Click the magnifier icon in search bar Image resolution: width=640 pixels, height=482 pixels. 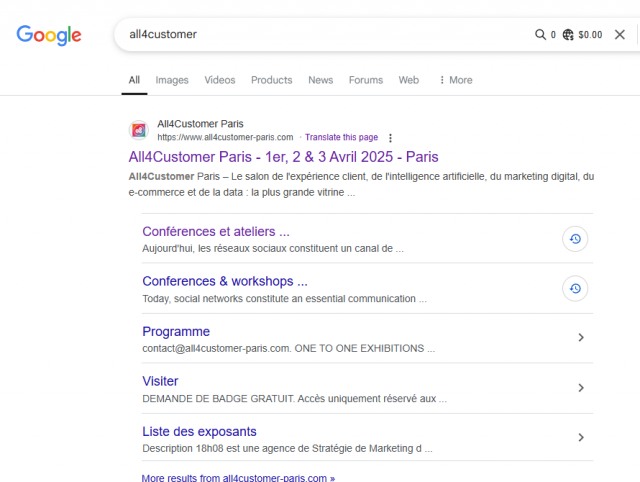(x=540, y=35)
